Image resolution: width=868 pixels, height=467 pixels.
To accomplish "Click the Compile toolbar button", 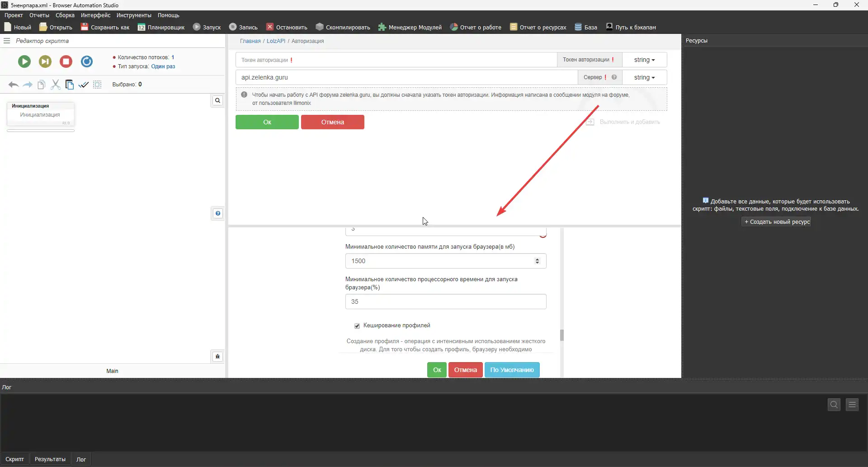I will (343, 27).
